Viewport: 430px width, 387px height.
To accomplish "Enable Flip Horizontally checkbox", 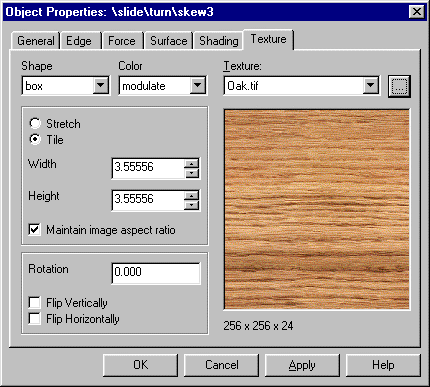I will (x=35, y=318).
